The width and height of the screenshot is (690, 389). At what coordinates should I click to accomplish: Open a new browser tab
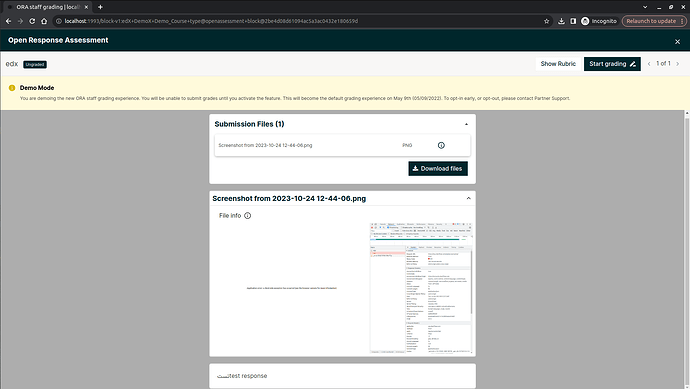click(x=100, y=7)
